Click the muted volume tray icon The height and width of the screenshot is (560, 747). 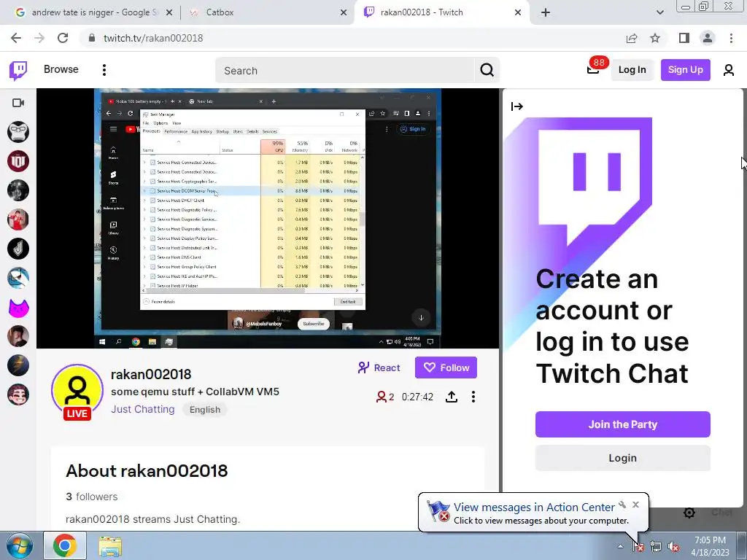click(x=673, y=547)
